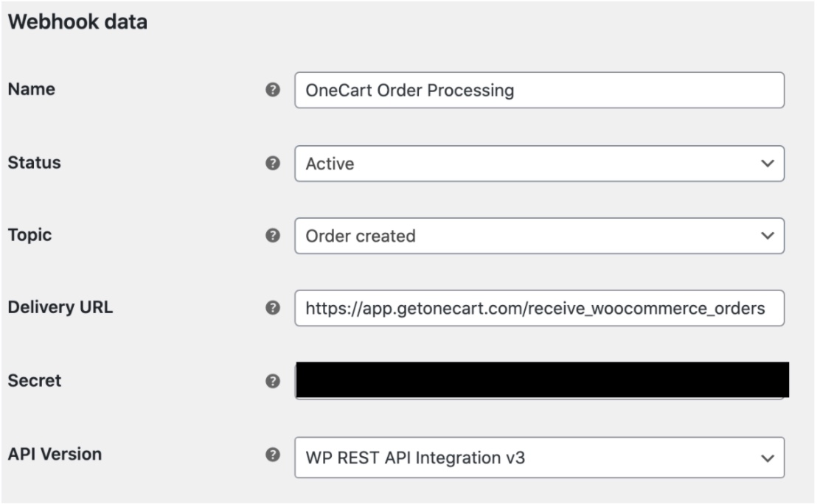
Task: Click the help icon next to Secret
Action: 273,381
